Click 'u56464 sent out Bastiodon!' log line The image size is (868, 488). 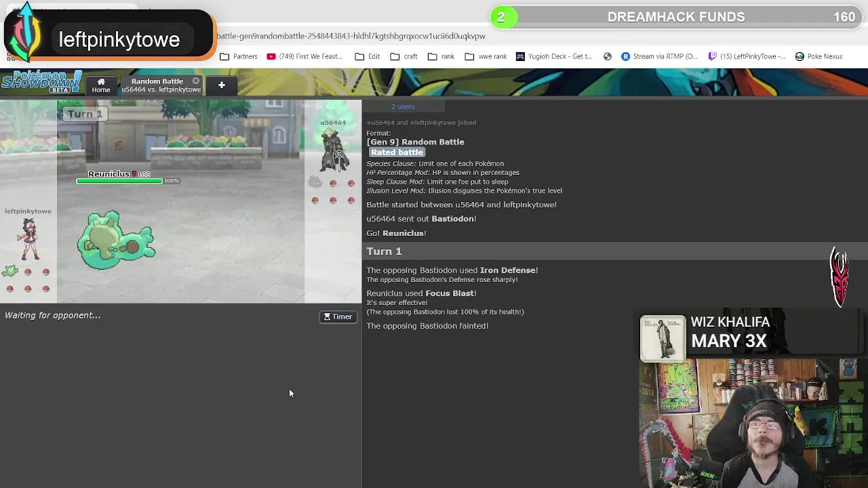pos(421,219)
